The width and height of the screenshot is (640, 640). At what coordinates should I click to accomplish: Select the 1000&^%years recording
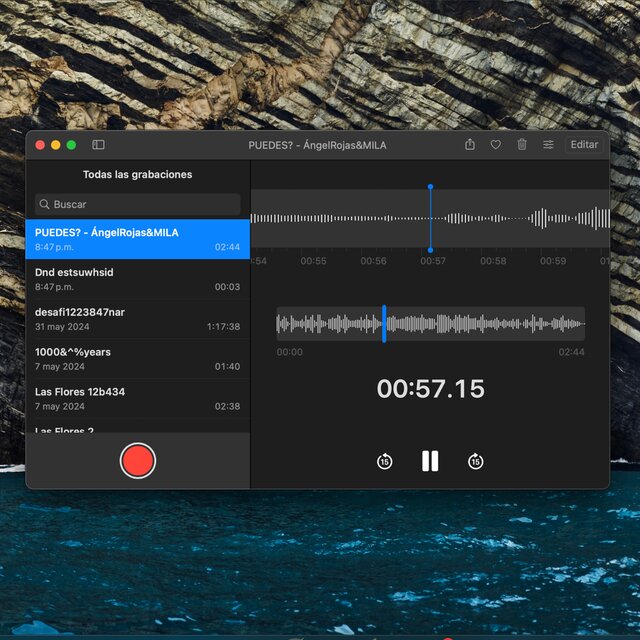(x=138, y=359)
